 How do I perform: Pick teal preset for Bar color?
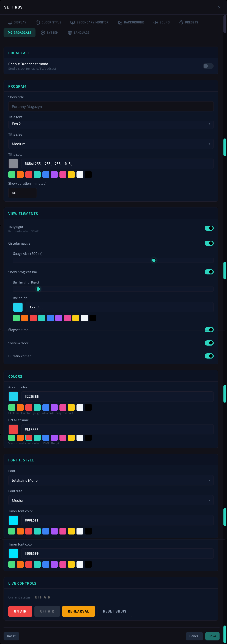[x=42, y=318]
